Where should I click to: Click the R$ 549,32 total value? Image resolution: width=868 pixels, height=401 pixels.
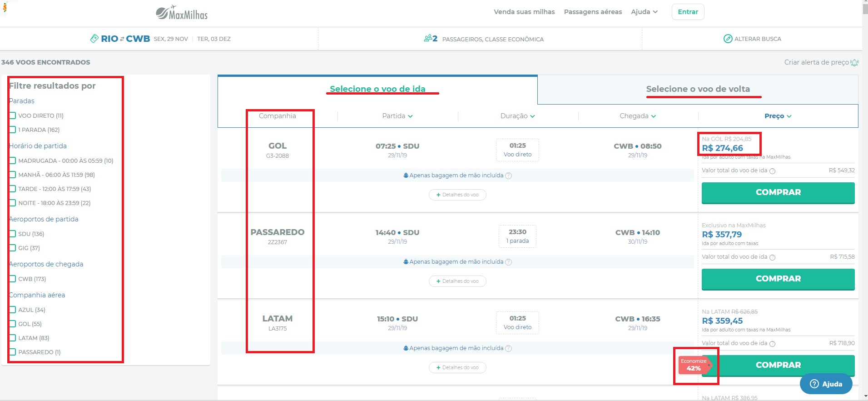[x=842, y=170]
